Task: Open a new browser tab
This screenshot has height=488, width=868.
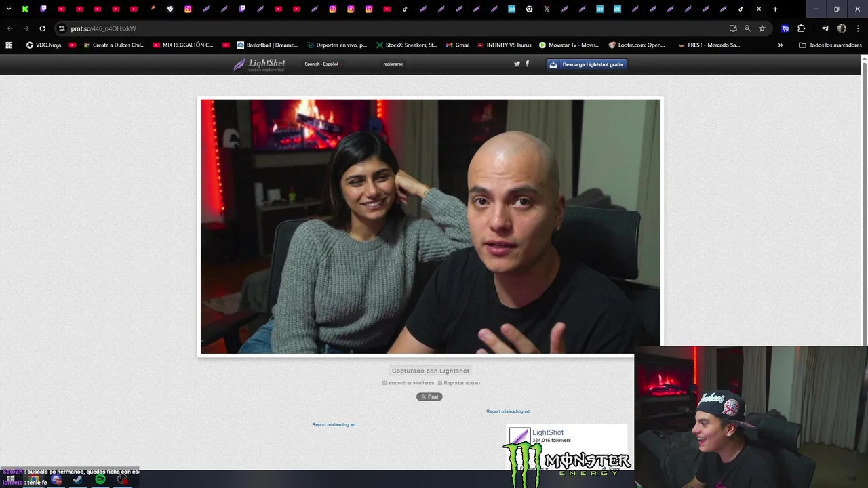Action: 775,9
